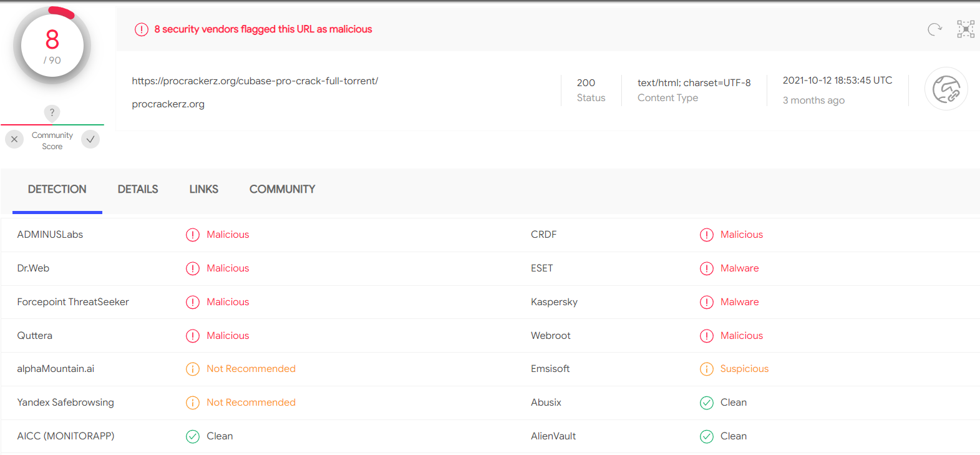Open the LINKS tab
The height and width of the screenshot is (455, 980).
[x=204, y=189]
